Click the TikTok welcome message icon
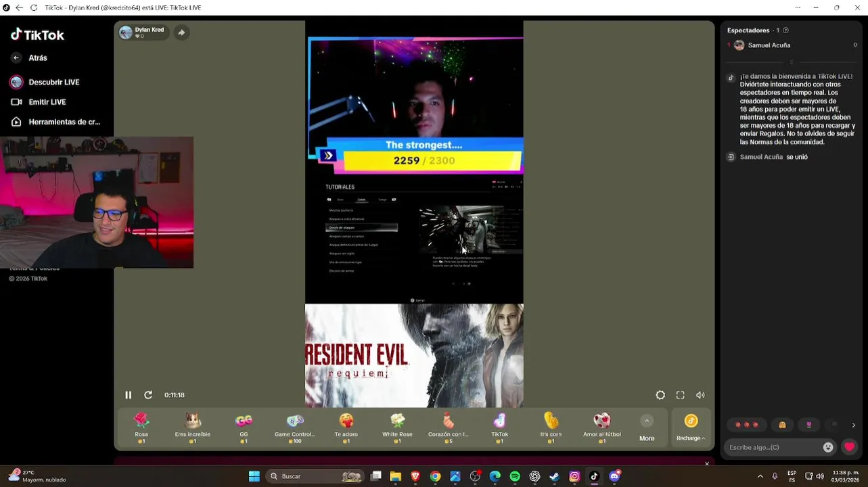The image size is (868, 487). coord(731,78)
